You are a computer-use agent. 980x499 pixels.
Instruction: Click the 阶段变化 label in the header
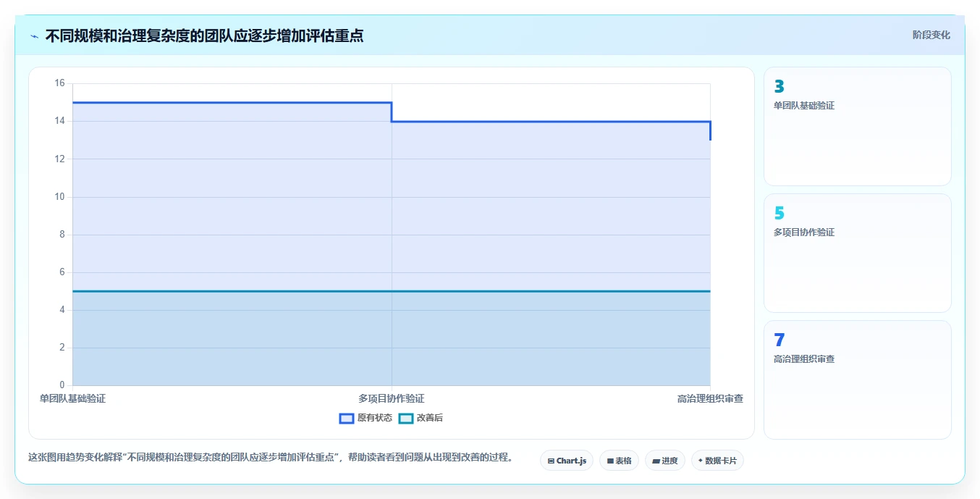point(931,35)
